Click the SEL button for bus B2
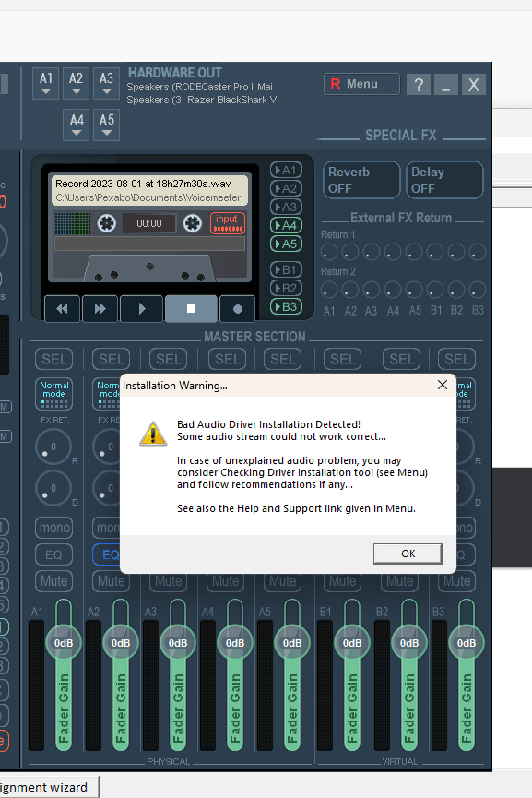Viewport: 532px width, 798px height. [402, 359]
